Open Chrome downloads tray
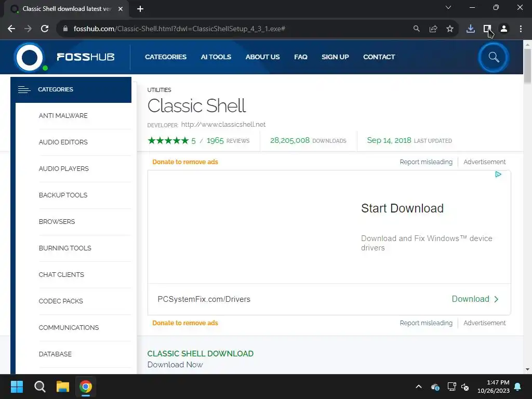Screen dimensions: 532x399 pos(471,29)
